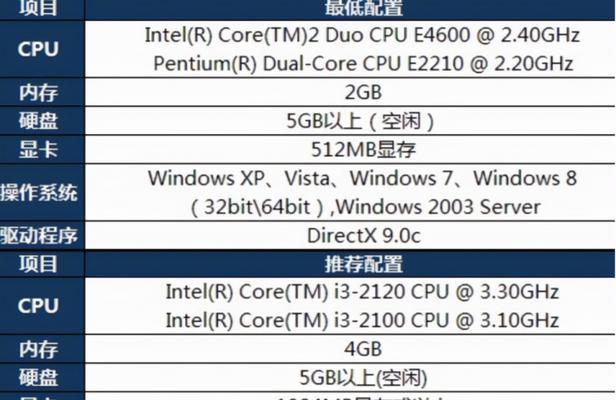The width and height of the screenshot is (616, 400).
Task: Click the Pentium Dual-Core E2210 line
Action: point(363,64)
